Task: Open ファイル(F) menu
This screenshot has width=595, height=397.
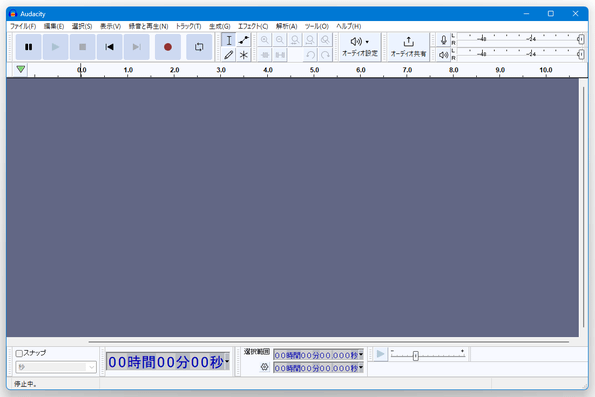Action: click(23, 26)
